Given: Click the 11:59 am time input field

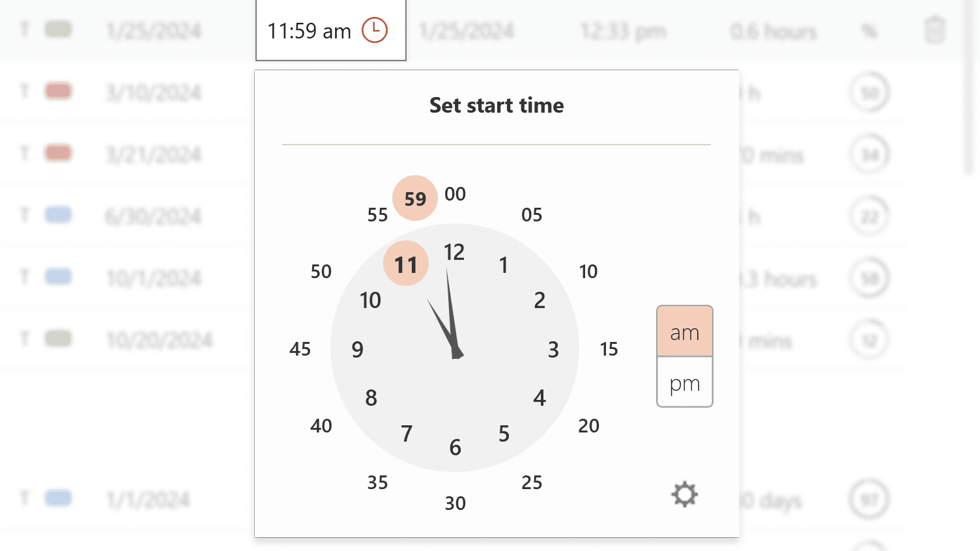Looking at the screenshot, I should click(x=310, y=30).
